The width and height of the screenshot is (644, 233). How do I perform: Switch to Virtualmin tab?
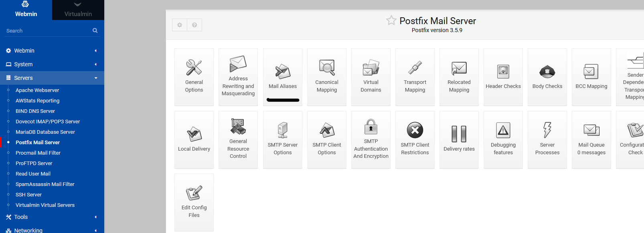pyautogui.click(x=78, y=10)
